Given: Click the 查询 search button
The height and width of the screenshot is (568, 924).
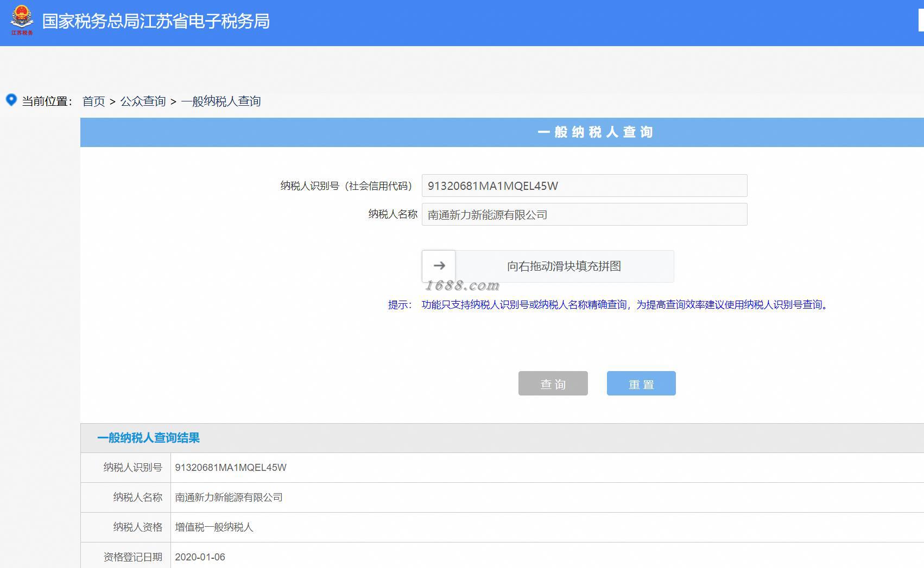Looking at the screenshot, I should pos(553,384).
